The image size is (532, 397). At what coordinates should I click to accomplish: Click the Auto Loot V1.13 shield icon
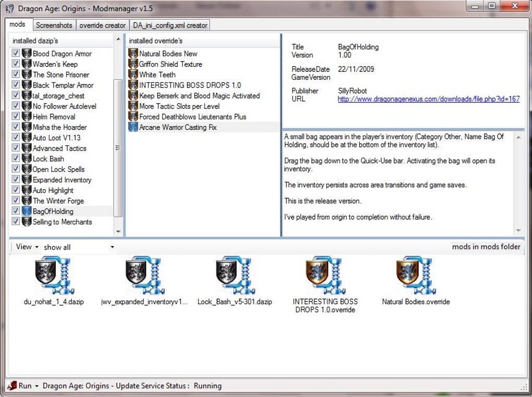click(x=27, y=138)
